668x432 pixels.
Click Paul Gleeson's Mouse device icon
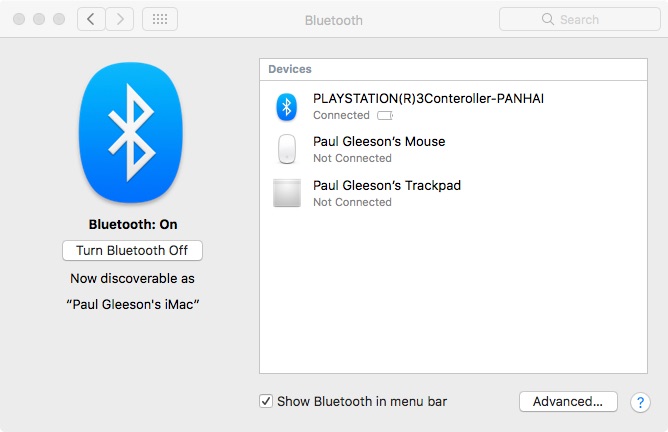(x=287, y=149)
